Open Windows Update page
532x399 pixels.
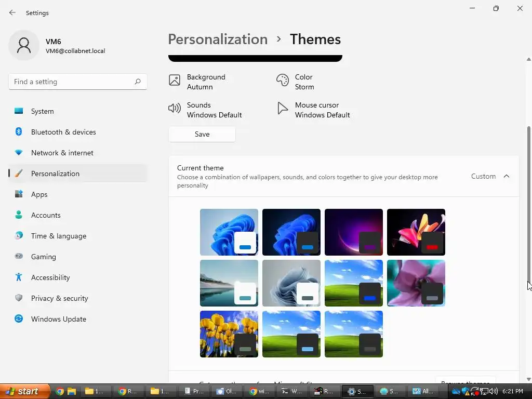click(78, 319)
